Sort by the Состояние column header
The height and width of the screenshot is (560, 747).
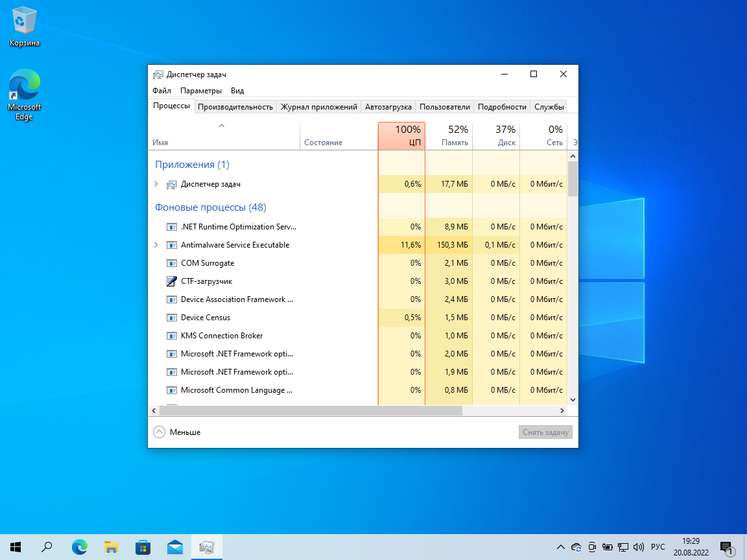tap(339, 136)
